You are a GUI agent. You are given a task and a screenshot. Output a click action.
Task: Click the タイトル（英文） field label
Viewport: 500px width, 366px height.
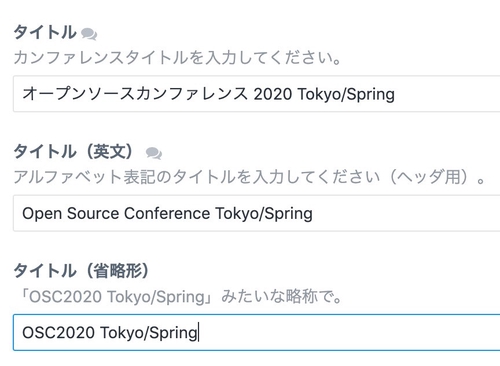pos(74,152)
